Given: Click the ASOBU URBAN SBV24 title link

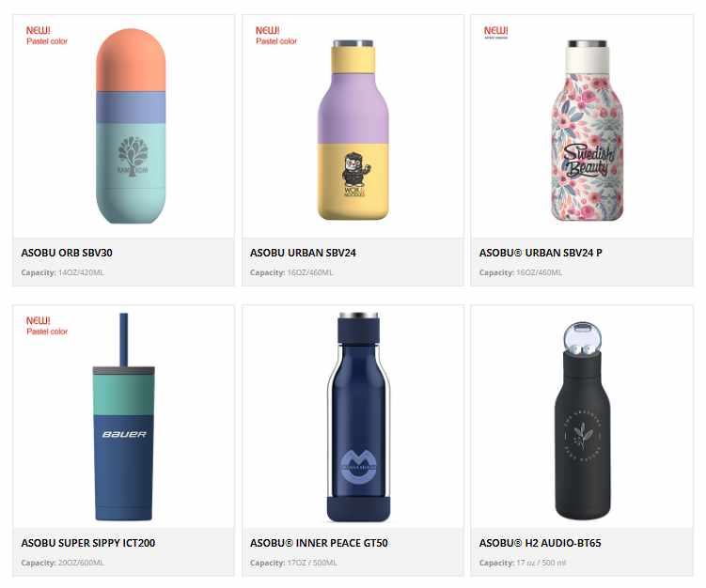Looking at the screenshot, I should tap(303, 253).
